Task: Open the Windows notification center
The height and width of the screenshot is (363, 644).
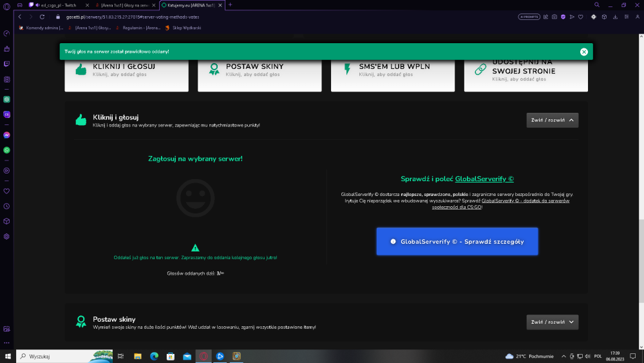Action: point(633,356)
